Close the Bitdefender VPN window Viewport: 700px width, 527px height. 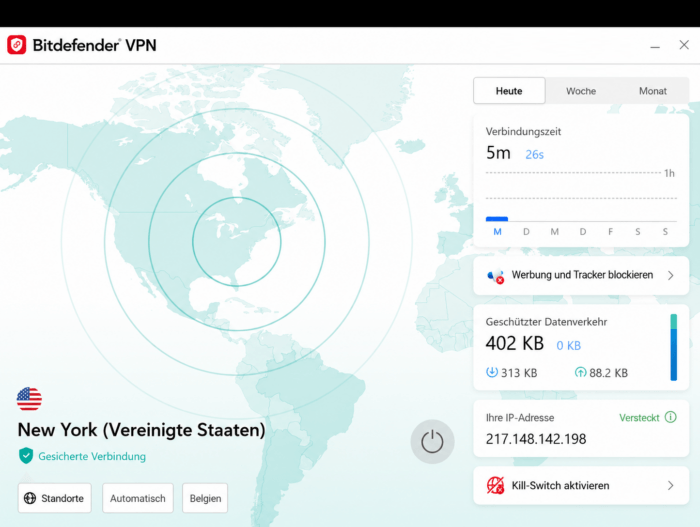[684, 45]
